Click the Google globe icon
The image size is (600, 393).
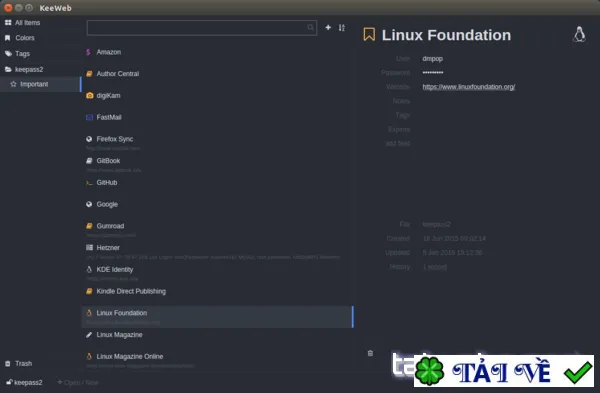tap(89, 204)
